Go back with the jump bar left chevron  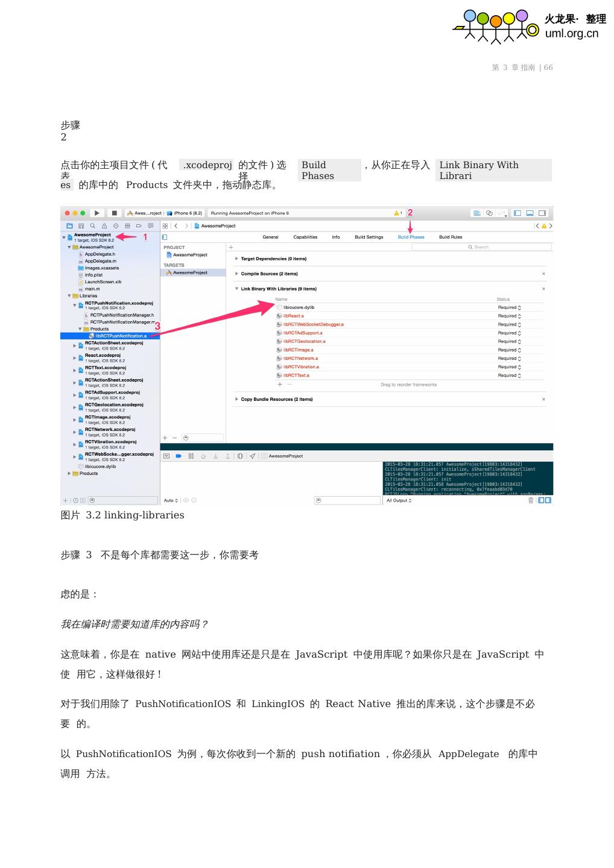176,226
